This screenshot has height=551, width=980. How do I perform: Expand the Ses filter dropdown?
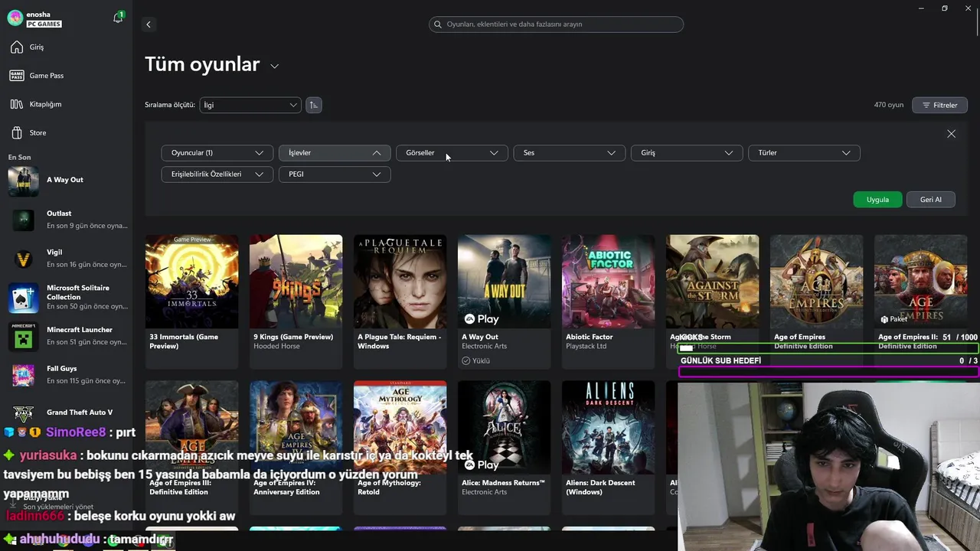(x=569, y=153)
